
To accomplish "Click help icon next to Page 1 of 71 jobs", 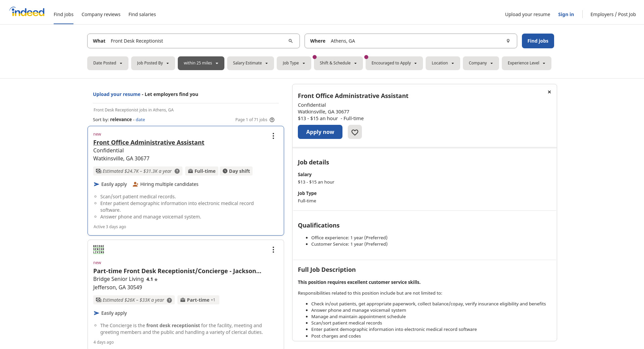I will pos(272,120).
